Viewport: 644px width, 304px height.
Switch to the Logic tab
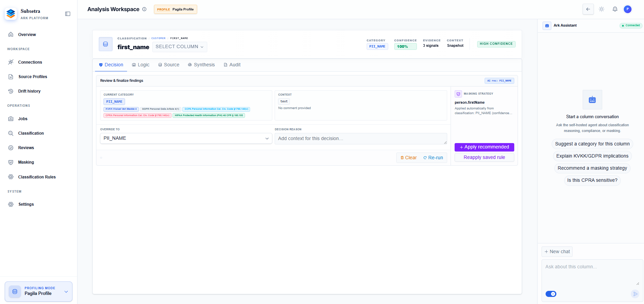click(141, 65)
